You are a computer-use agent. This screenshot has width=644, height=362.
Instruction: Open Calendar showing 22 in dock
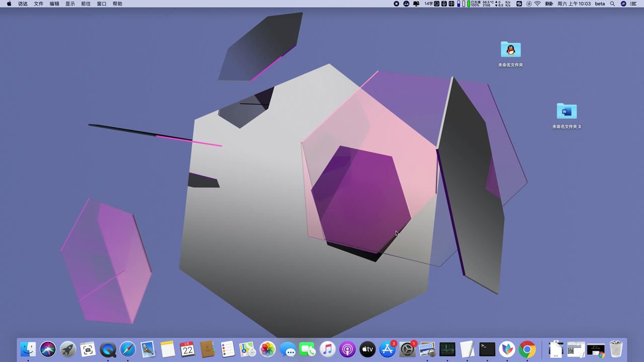[188, 349]
